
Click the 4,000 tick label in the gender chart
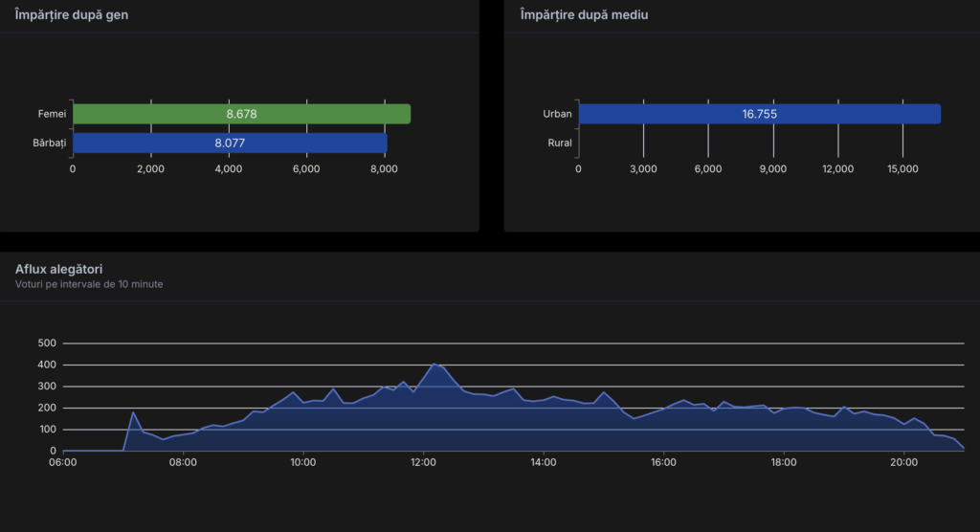click(228, 169)
